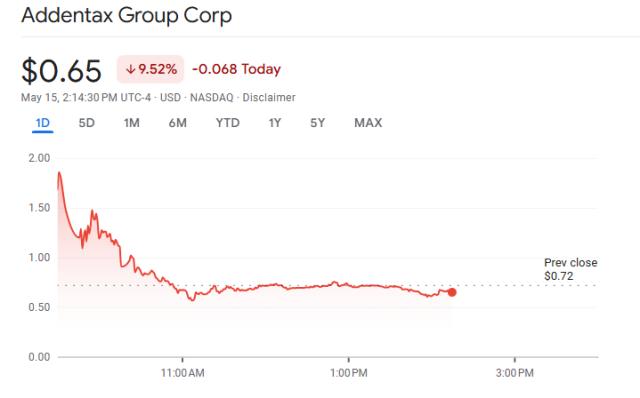
Task: Select the YTD tab
Action: pyautogui.click(x=228, y=123)
